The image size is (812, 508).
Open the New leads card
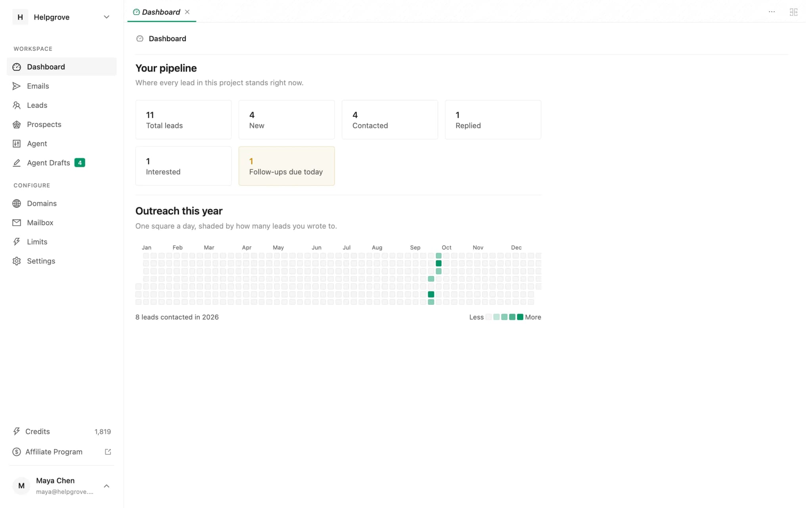click(287, 120)
